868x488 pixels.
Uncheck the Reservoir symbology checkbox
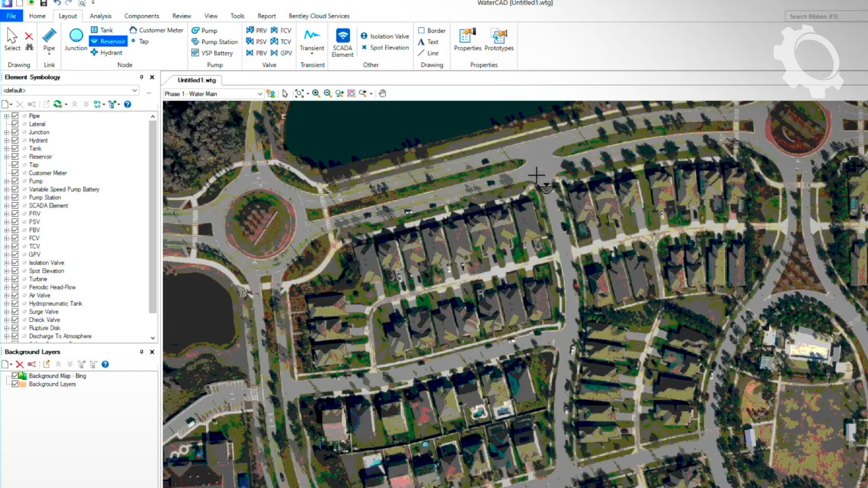[x=15, y=157]
